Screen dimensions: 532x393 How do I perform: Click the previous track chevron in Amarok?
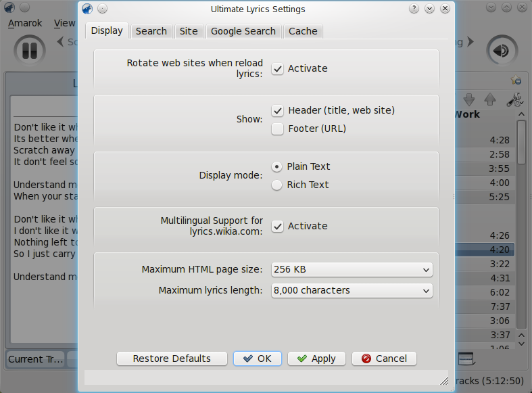click(x=60, y=42)
